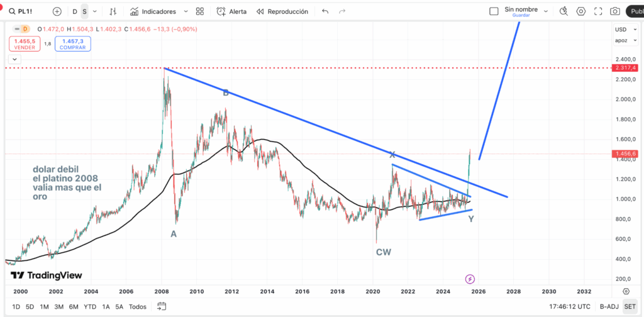The image size is (644, 317).
Task: Open quick search lightbulb icon
Action: click(563, 11)
